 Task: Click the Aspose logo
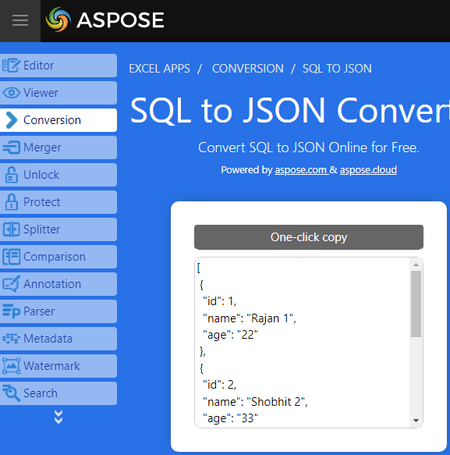click(105, 20)
